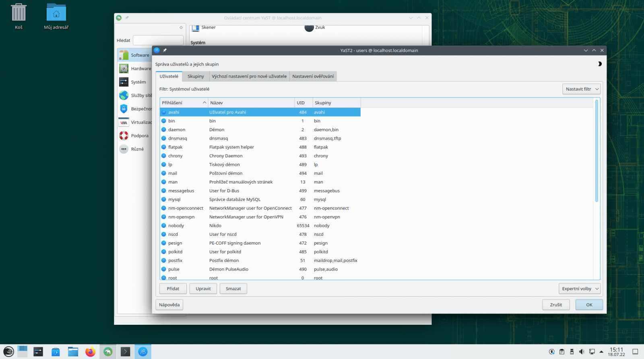This screenshot has height=359, width=644.
Task: Select the dnsmasq user row
Action: [x=260, y=138]
